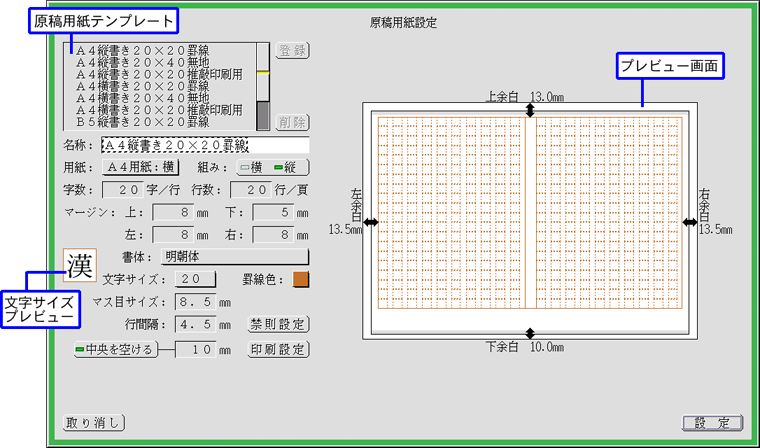The height and width of the screenshot is (448, 760).
Task: Open the 文字サイズ dropdown set to 20
Action: (x=196, y=279)
